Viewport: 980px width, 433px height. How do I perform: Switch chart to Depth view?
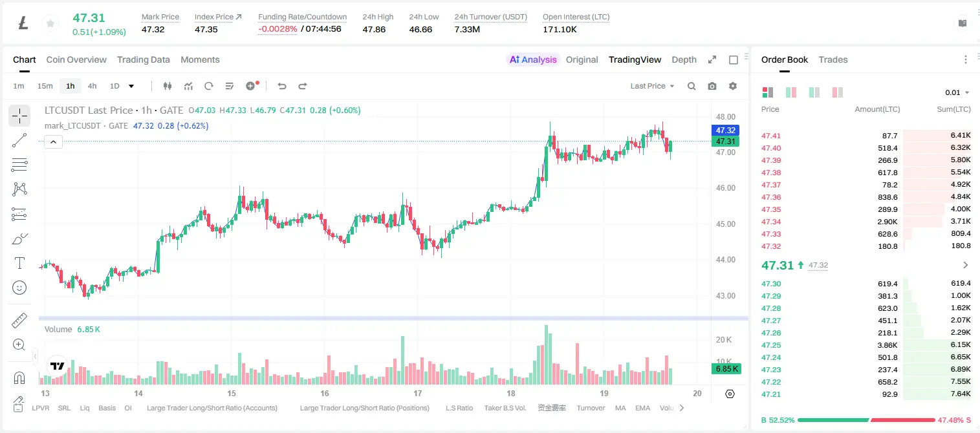click(x=684, y=59)
